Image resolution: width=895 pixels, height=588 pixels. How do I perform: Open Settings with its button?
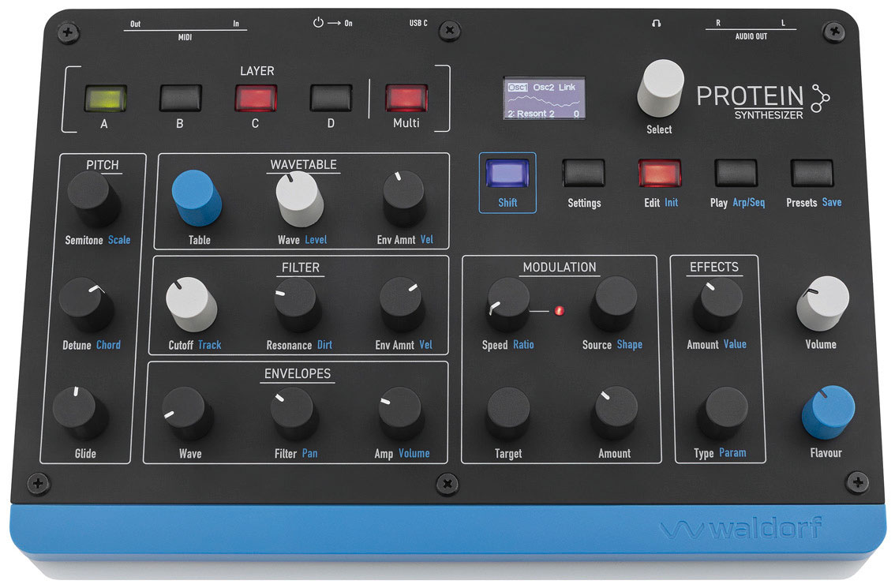(583, 174)
